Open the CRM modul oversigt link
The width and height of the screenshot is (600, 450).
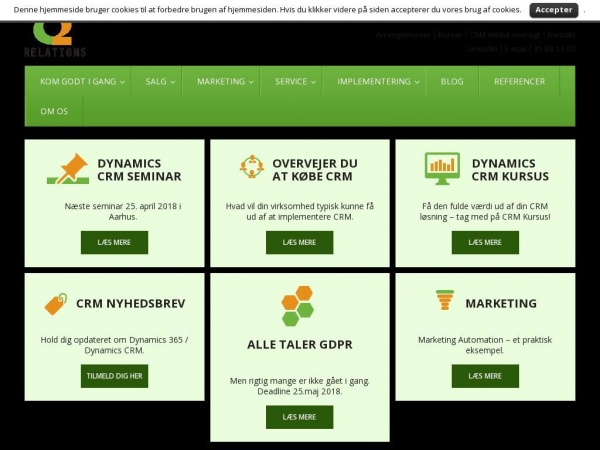(505, 35)
